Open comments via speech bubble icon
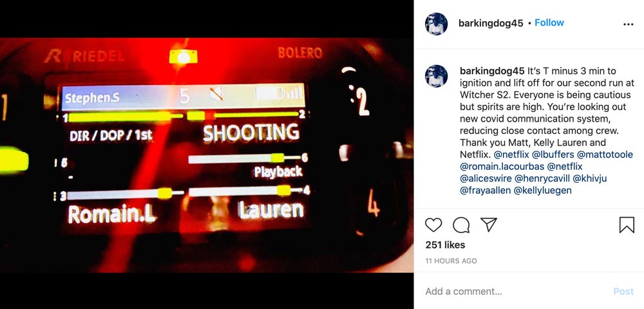The image size is (644, 309). pos(461,225)
